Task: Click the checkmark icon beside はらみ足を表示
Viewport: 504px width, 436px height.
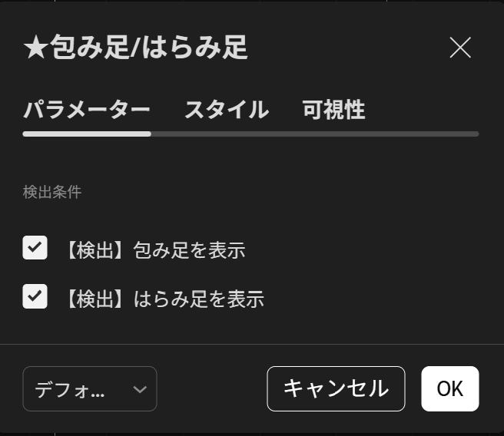Action: point(35,297)
